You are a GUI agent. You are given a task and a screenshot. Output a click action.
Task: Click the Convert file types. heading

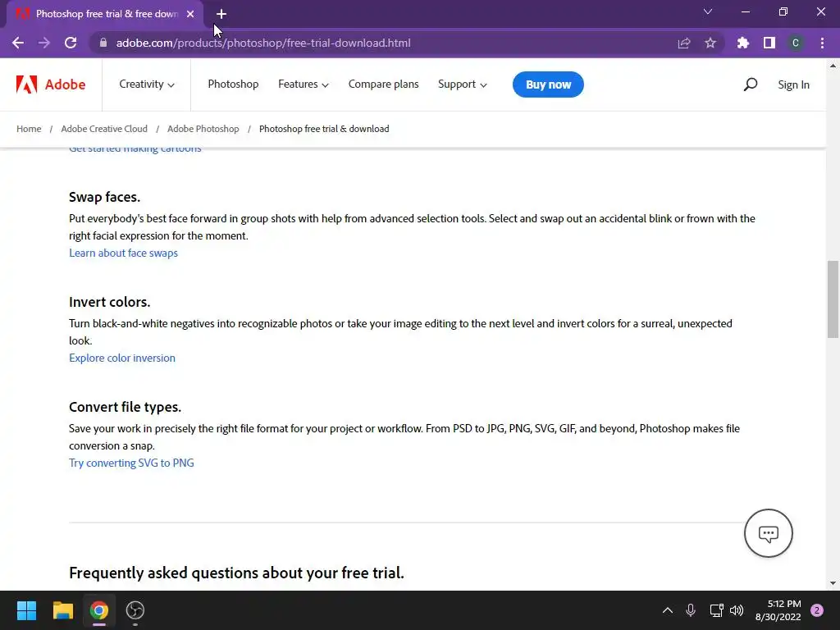coord(125,407)
